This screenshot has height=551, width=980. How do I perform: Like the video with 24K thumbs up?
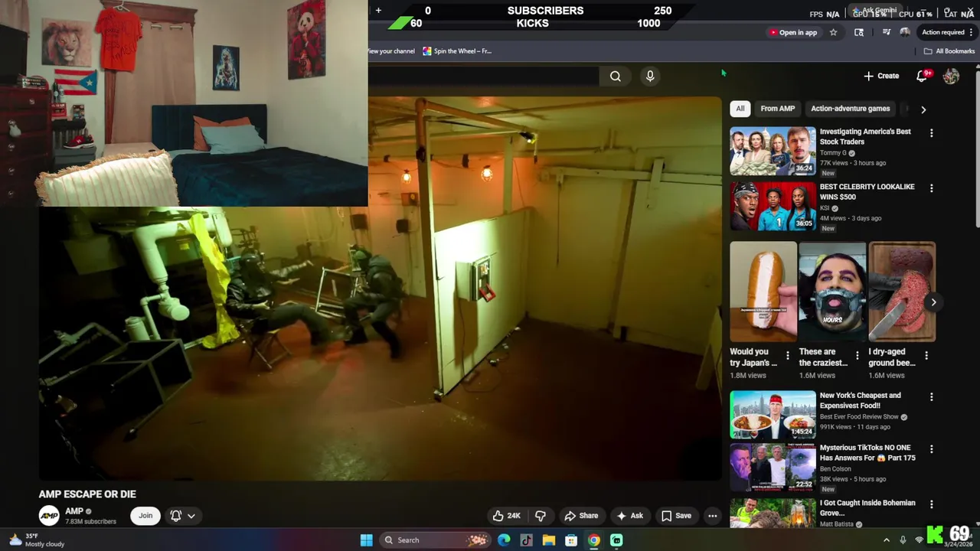click(x=506, y=516)
